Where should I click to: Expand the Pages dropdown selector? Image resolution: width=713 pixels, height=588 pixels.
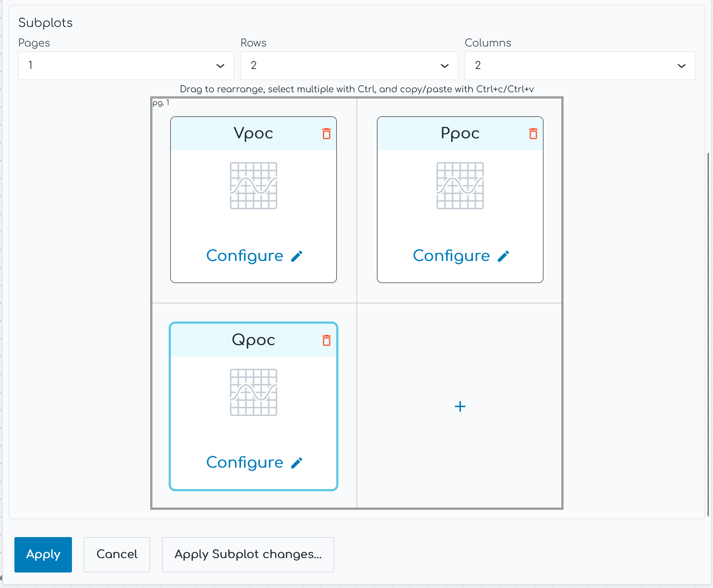(x=220, y=66)
